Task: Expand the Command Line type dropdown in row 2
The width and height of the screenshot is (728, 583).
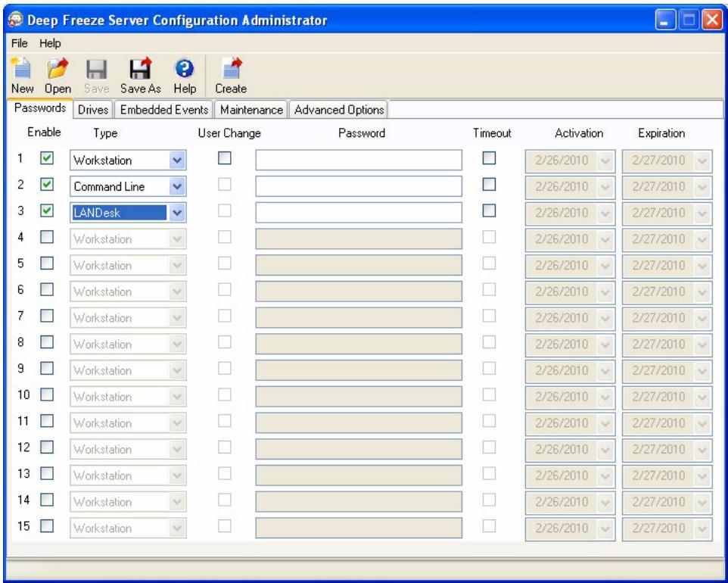Action: click(x=177, y=187)
